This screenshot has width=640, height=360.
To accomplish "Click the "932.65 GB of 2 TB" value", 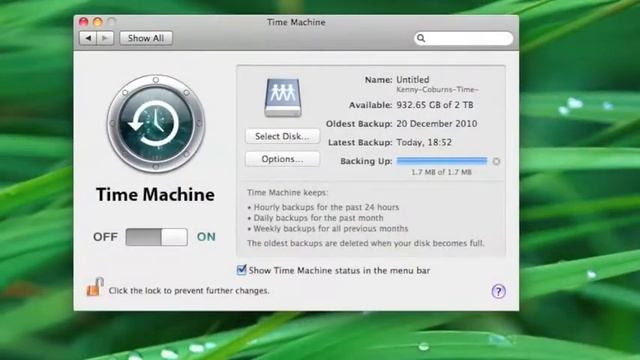I will pos(435,105).
